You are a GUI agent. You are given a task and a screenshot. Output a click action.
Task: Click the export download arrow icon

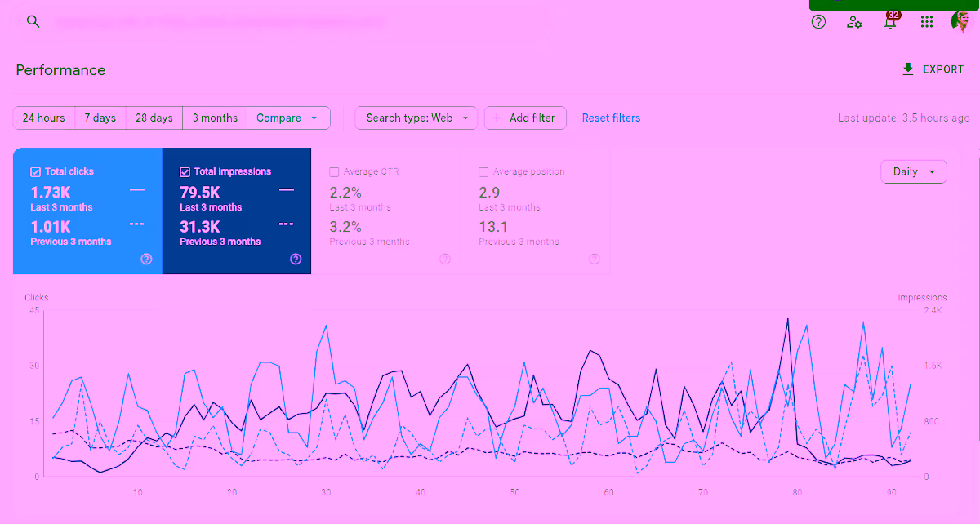click(x=907, y=69)
